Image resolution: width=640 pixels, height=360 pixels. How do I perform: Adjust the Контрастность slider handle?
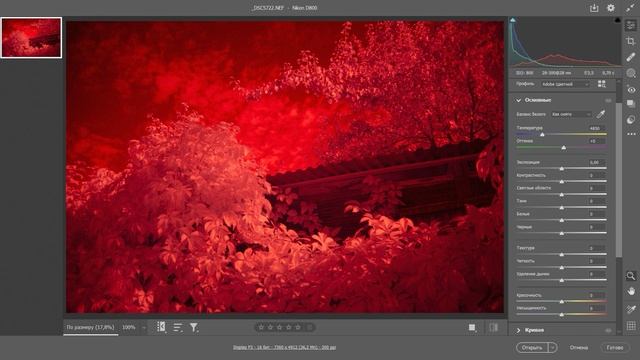point(562,182)
